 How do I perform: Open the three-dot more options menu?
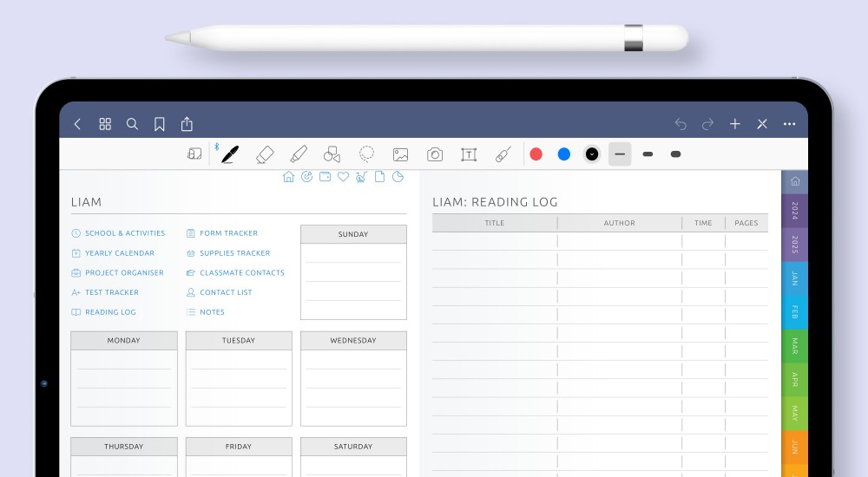pos(789,124)
